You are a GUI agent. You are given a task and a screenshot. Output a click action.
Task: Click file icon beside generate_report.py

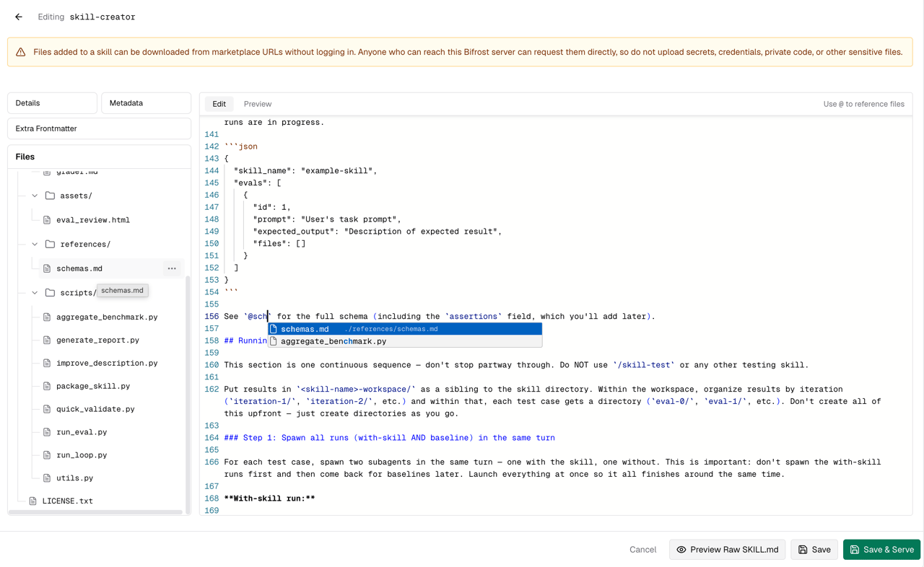[x=47, y=340]
